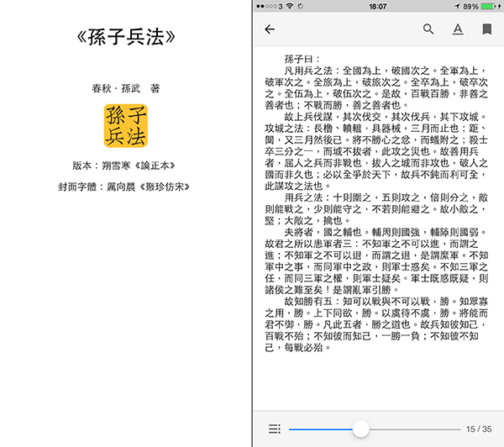Click the line starting 凡用兵之法
This screenshot has height=447, width=504.
pos(386,71)
